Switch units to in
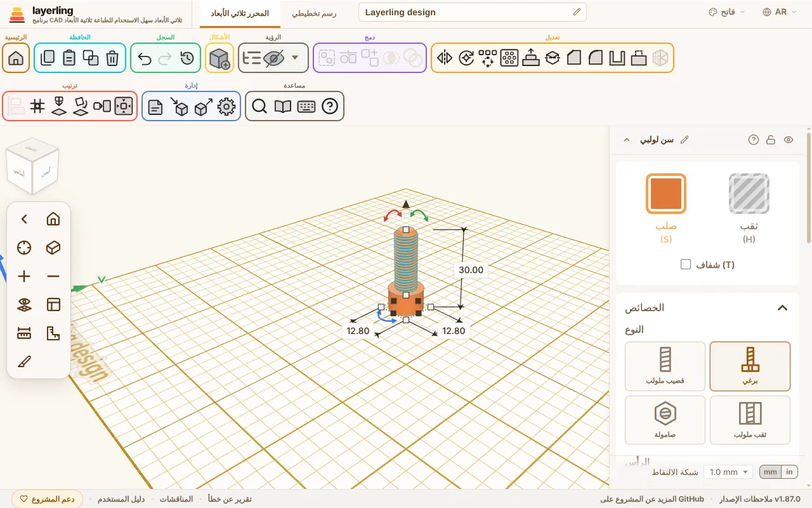 pos(789,472)
